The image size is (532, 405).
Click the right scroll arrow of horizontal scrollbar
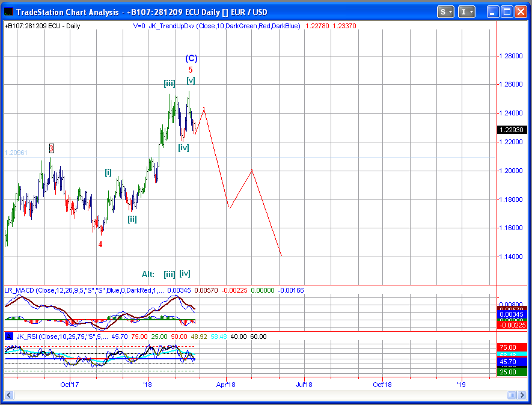pyautogui.click(x=523, y=395)
